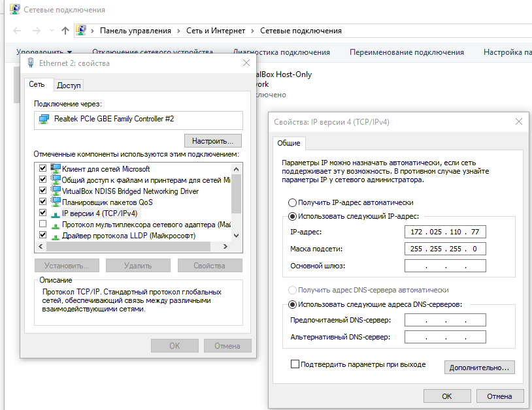Toggle VirtualBox NDIS6 Bridged Networking checkbox
This screenshot has width=532, height=410.
click(42, 191)
